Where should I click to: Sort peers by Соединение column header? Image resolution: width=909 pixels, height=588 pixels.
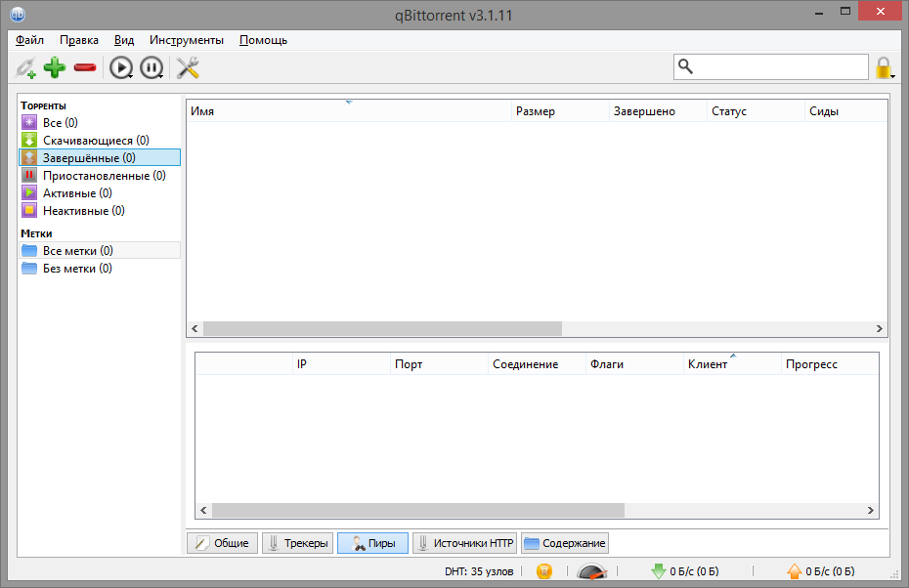coord(537,363)
